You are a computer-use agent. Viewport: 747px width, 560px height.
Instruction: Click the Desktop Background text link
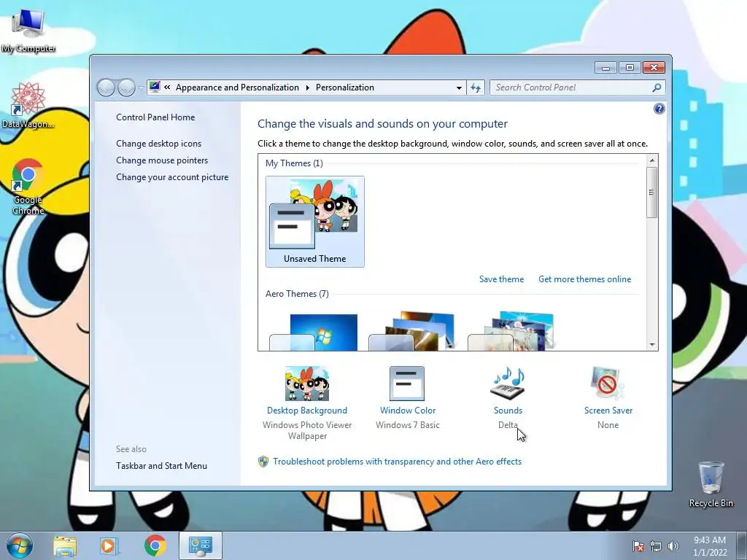[307, 411]
